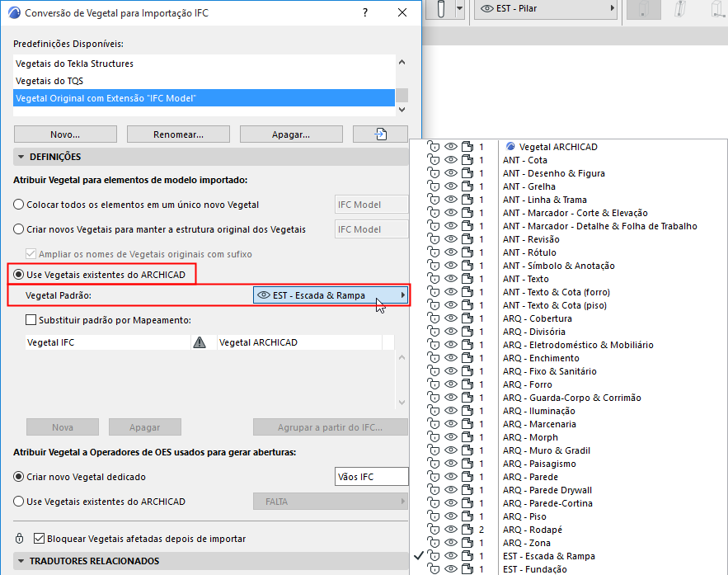This screenshot has height=575, width=728.
Task: Click wireframe icon for ARQ - Marcenaria layer
Action: pos(467,423)
